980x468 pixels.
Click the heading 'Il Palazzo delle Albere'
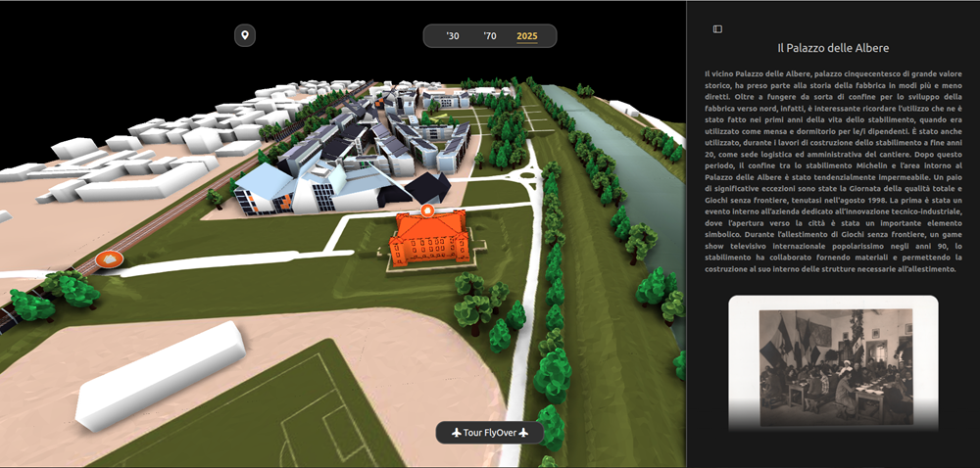point(833,48)
